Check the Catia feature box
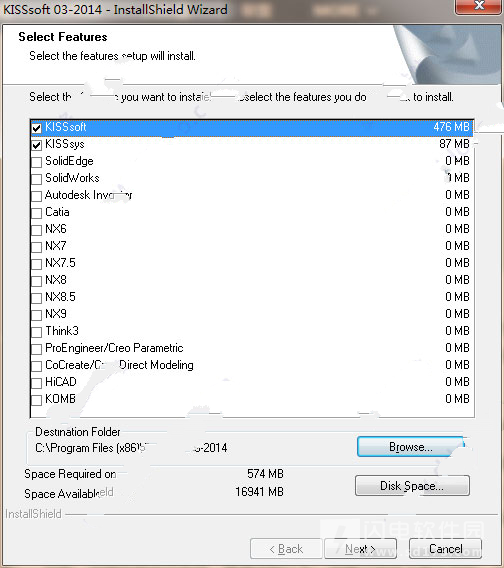The image size is (504, 568). tap(36, 213)
